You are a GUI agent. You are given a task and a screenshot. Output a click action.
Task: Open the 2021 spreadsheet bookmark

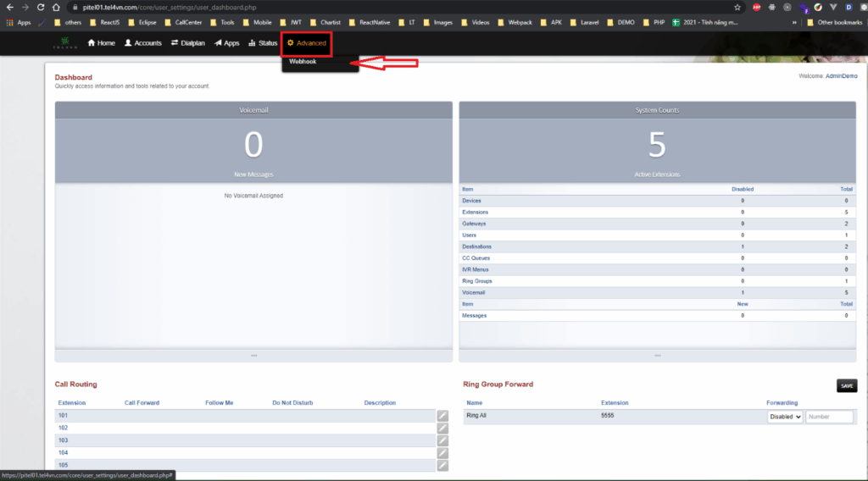pyautogui.click(x=705, y=23)
